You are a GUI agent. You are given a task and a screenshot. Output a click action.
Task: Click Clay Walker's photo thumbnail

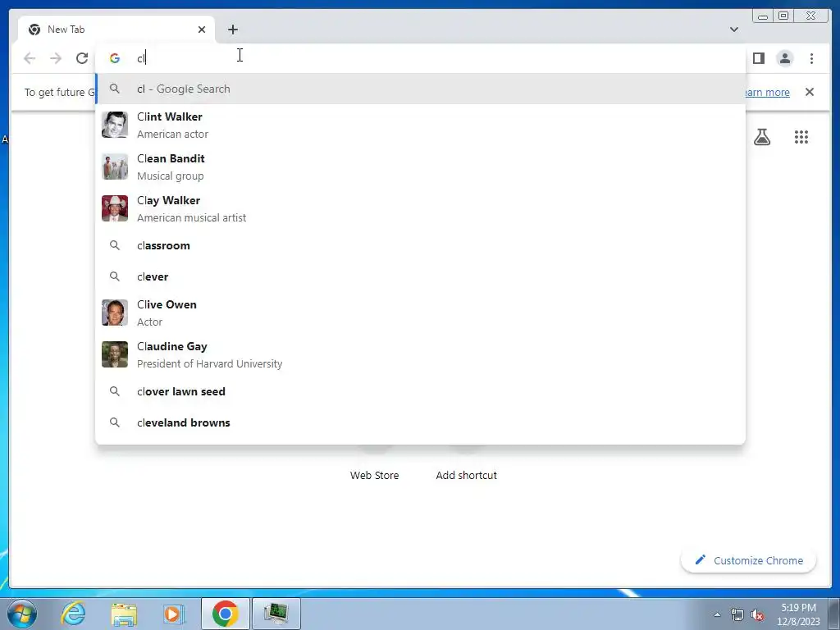pyautogui.click(x=115, y=208)
